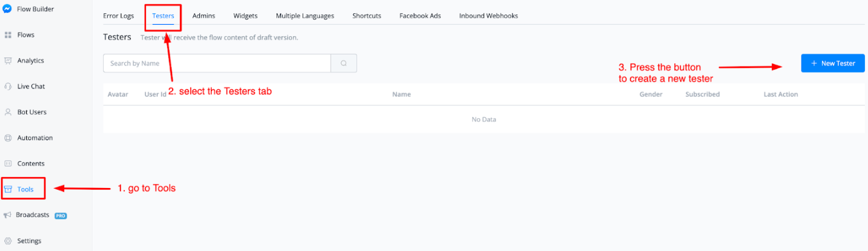Go to the Inbound Webhooks tab
Image resolution: width=868 pixels, height=251 pixels.
coord(488,16)
